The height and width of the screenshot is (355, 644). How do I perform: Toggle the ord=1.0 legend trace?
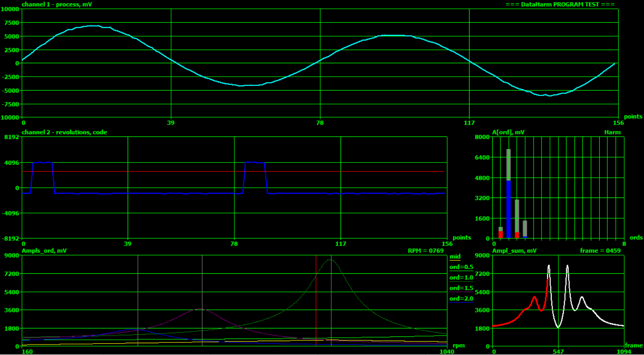pyautogui.click(x=461, y=278)
